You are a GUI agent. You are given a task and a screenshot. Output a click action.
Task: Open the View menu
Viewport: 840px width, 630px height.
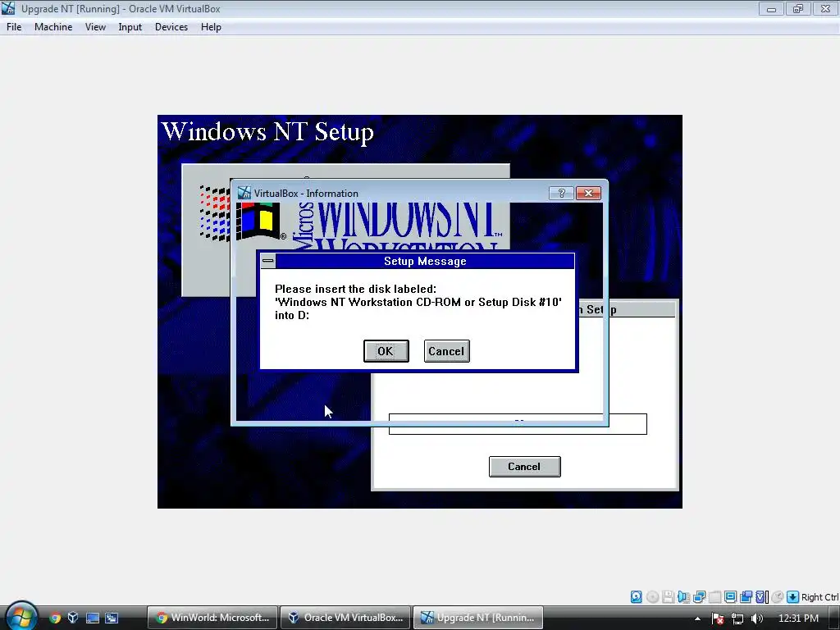pyautogui.click(x=95, y=27)
